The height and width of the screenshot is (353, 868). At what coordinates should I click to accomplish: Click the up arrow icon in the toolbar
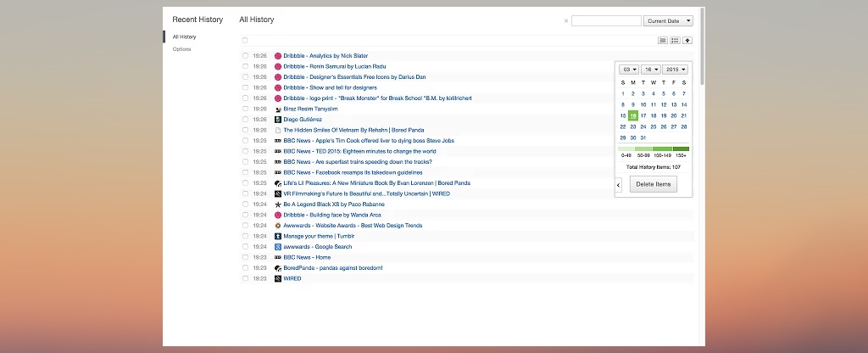click(687, 41)
